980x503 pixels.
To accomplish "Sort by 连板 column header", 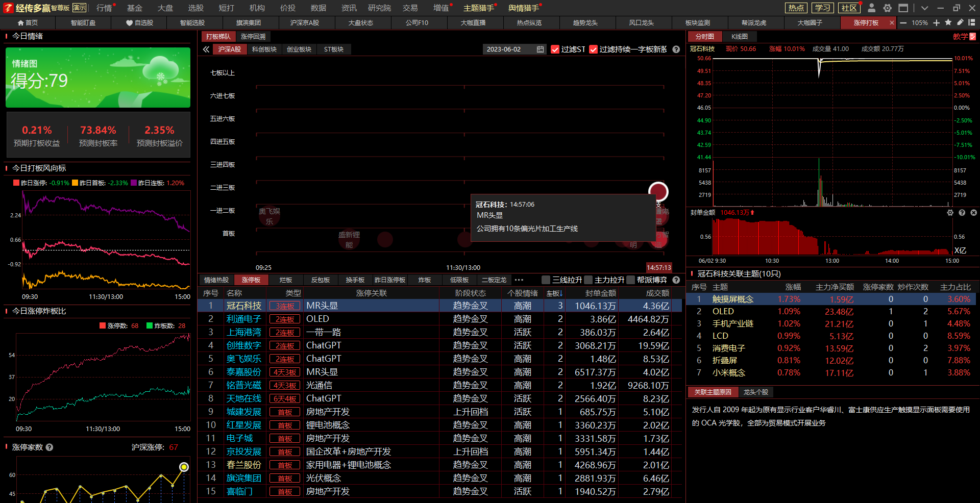I will [x=554, y=293].
